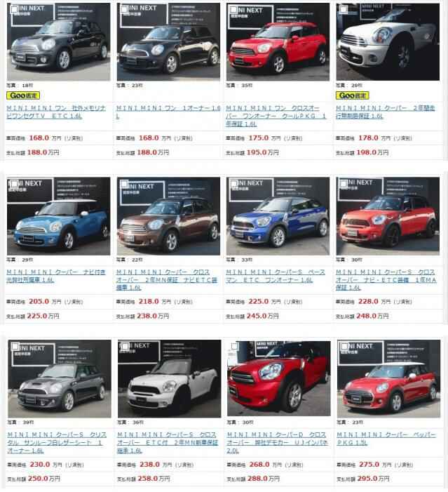Select the checkbox on the white MINI Cooper 178.0 listing

coord(344,9)
